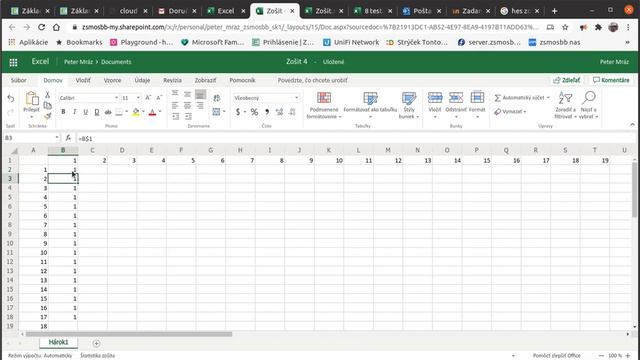Open the app launcher grid
This screenshot has width=640, height=360.
coord(13,62)
